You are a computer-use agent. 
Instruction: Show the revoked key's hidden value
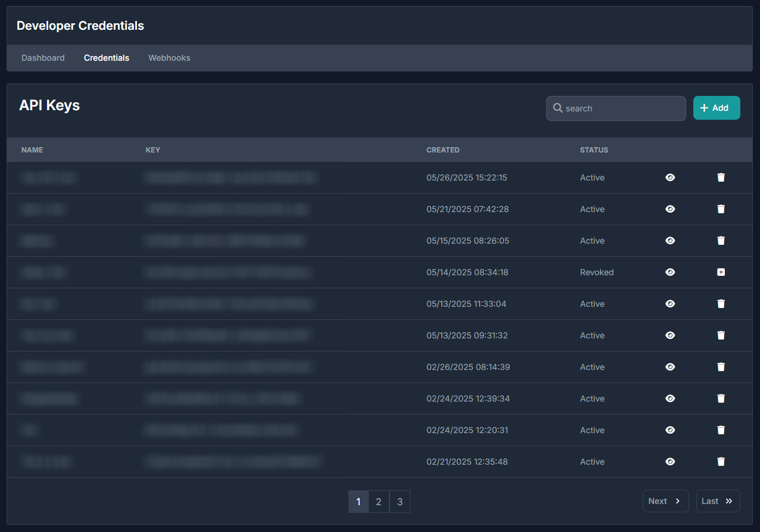(x=670, y=272)
